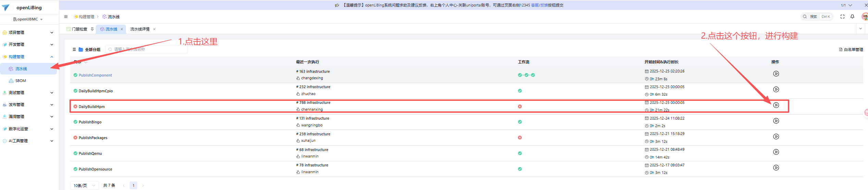Switch to the 流水线详情 tab
Screen dimensions: 868x190
tap(140, 29)
